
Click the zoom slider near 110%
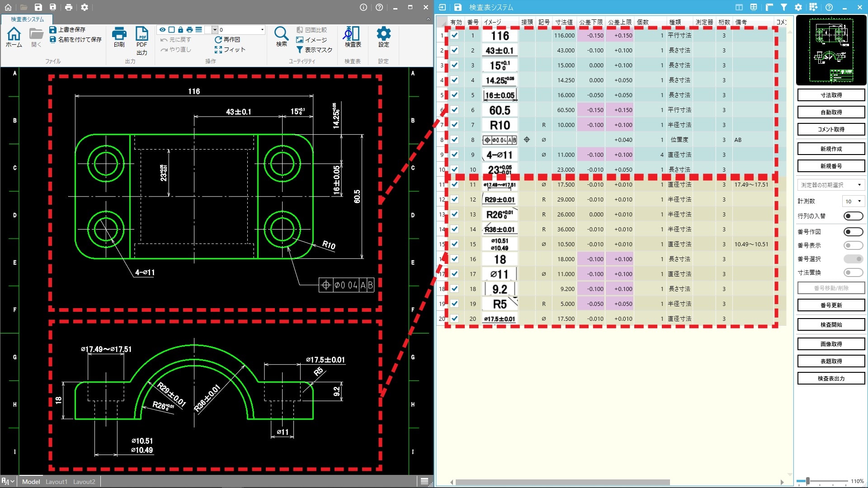[x=807, y=481]
